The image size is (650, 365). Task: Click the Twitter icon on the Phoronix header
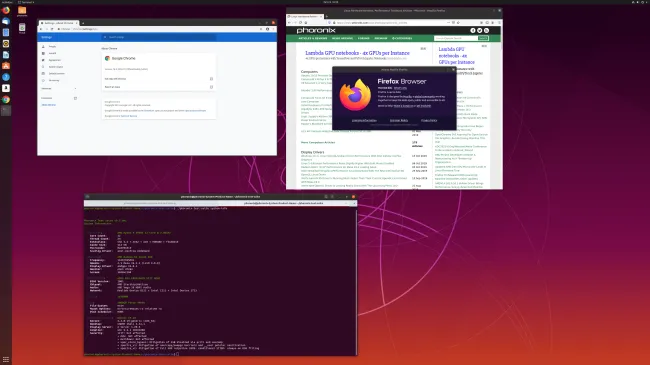pos(480,30)
